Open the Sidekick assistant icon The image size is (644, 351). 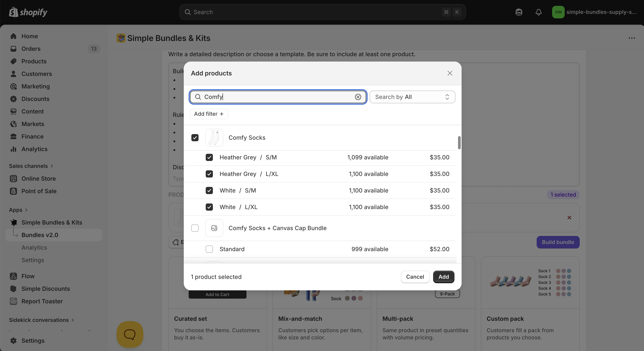[x=519, y=12]
